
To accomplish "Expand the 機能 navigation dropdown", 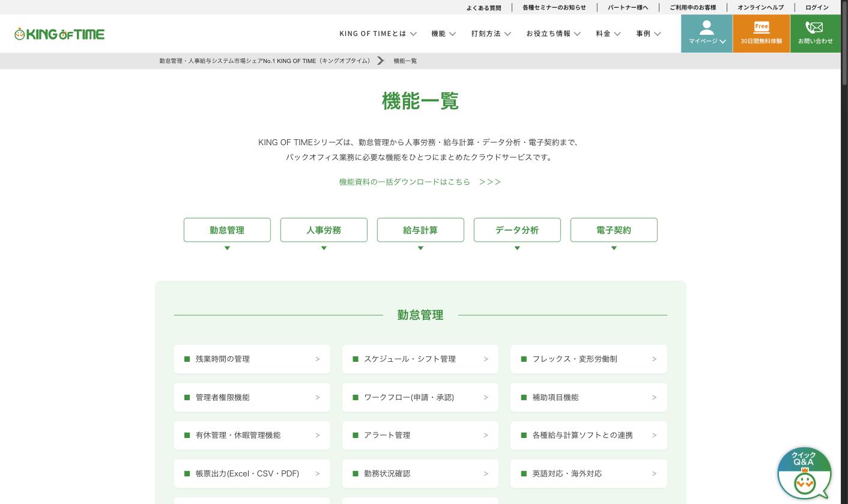I will pos(443,34).
